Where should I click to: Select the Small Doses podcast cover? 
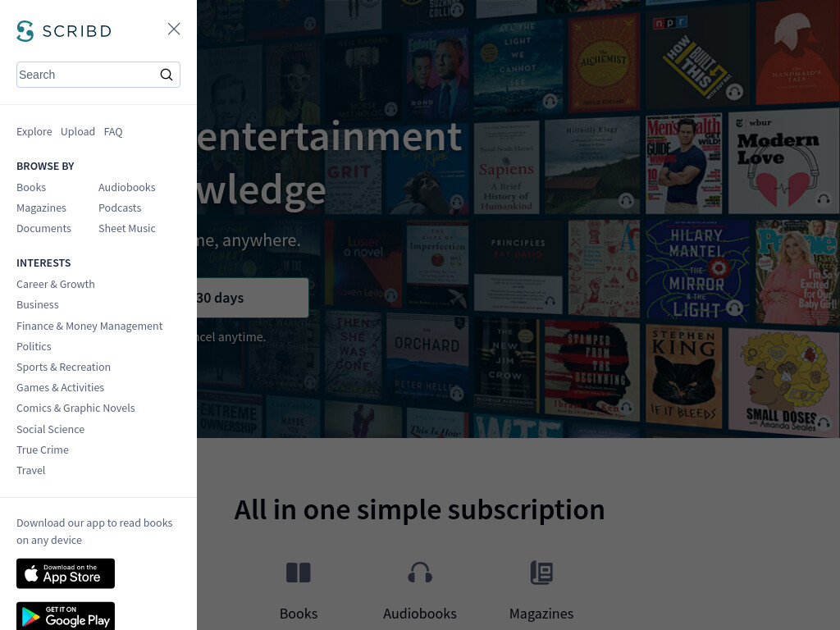pyautogui.click(x=783, y=381)
